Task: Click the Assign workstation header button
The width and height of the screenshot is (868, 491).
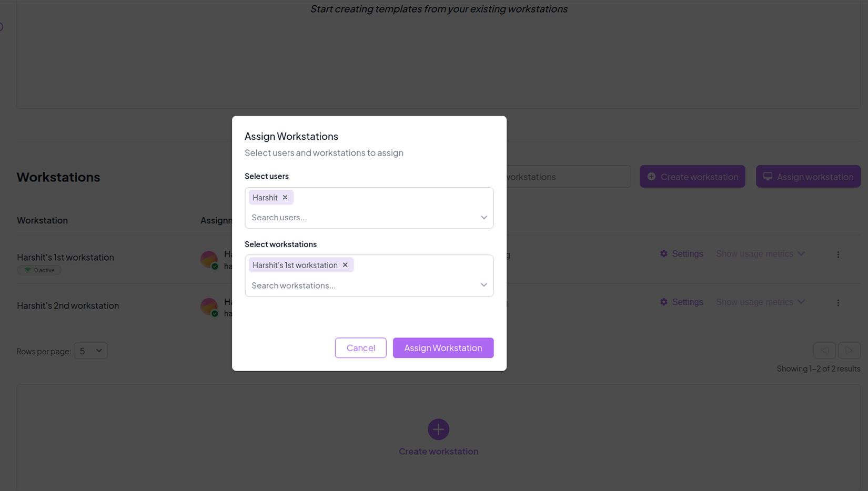Action: tap(808, 177)
